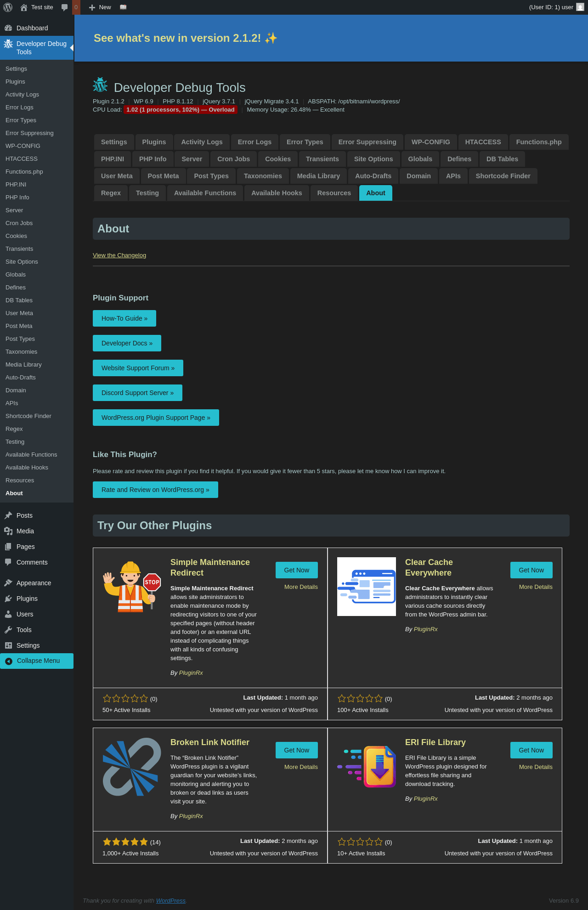The width and height of the screenshot is (588, 910).
Task: Open Website Support Forum
Action: point(138,368)
